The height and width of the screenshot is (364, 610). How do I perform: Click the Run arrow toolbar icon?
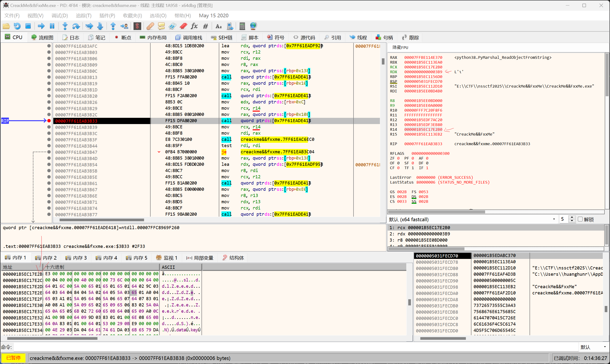click(41, 26)
